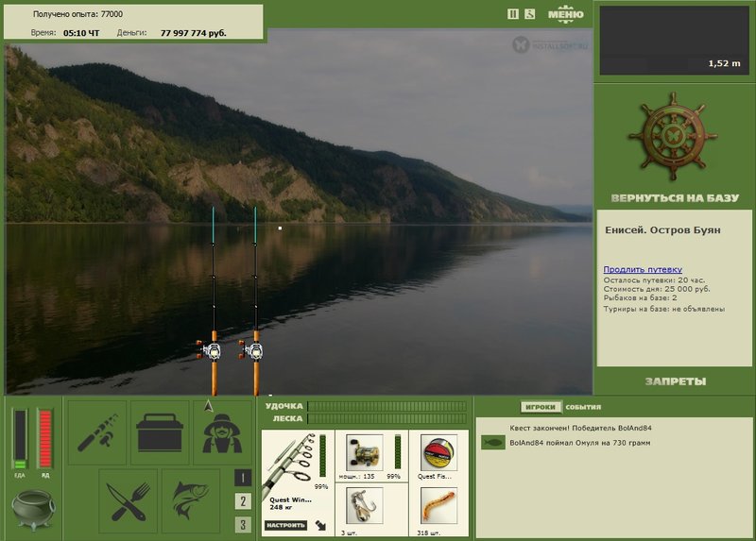Screen dimensions: 756x541
Task: Open the ИГРОКИ tab
Action: coord(541,407)
